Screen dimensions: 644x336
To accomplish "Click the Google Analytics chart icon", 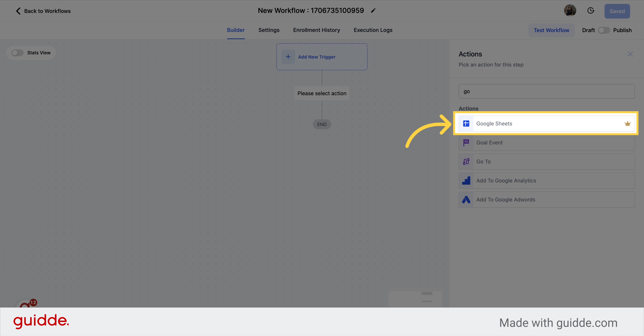I will pos(466,180).
